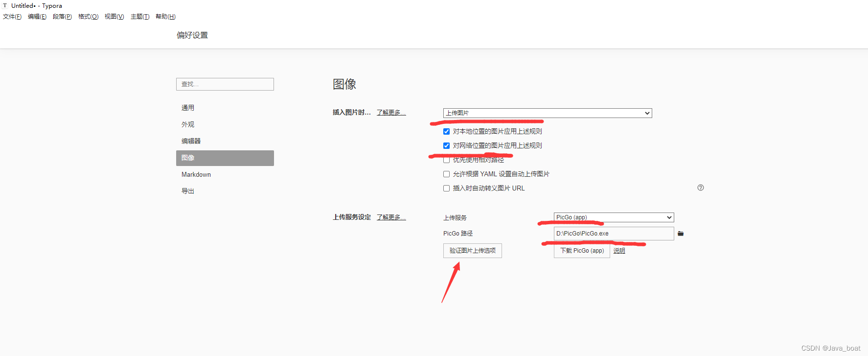The height and width of the screenshot is (356, 868).
Task: Click the Typora app icon in title bar
Action: tap(5, 5)
